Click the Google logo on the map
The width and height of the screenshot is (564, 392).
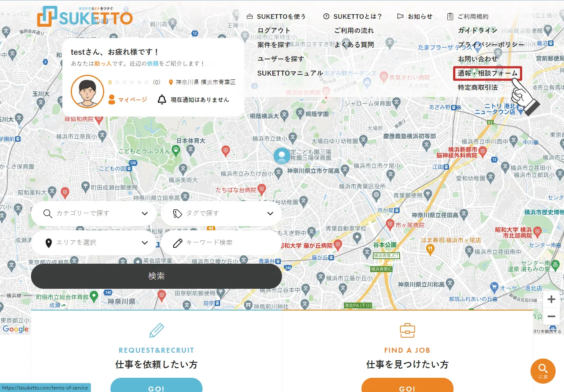point(15,329)
